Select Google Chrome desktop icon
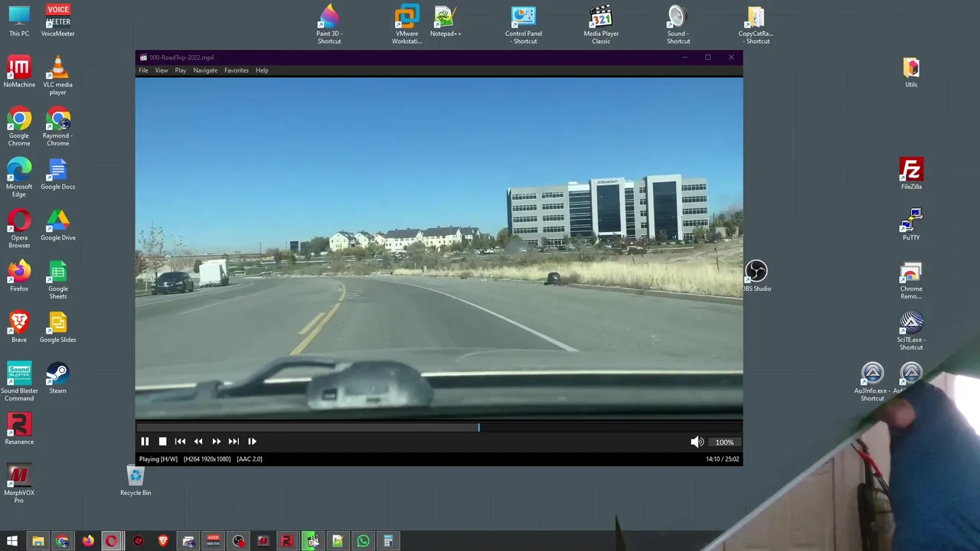Screen dimensions: 980x551 19,127
